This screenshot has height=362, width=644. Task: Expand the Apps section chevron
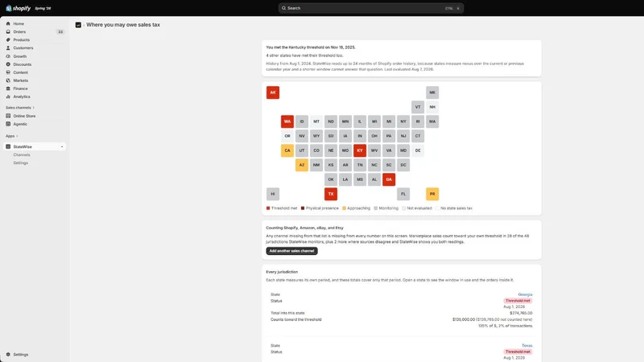click(17, 136)
